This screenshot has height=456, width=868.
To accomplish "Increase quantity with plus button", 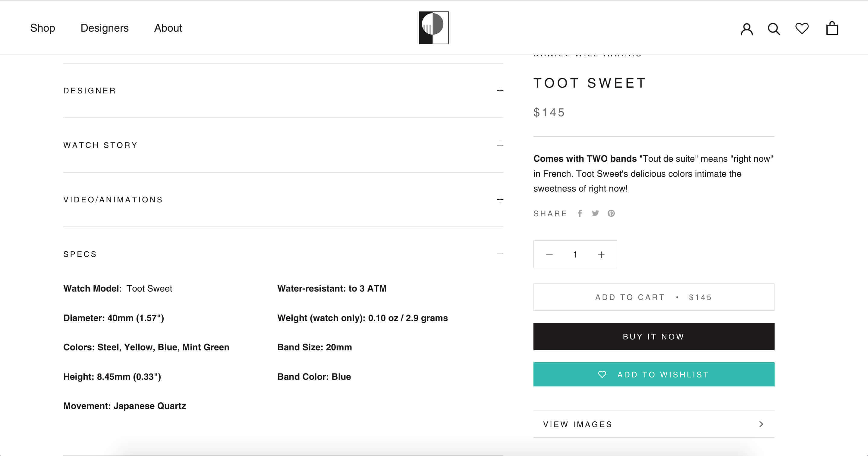I will tap(601, 255).
